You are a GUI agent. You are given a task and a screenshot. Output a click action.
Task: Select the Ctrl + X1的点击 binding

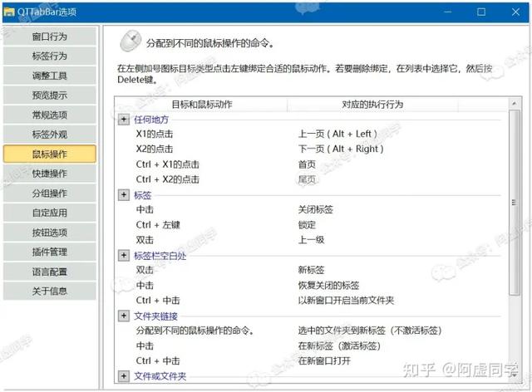point(168,164)
